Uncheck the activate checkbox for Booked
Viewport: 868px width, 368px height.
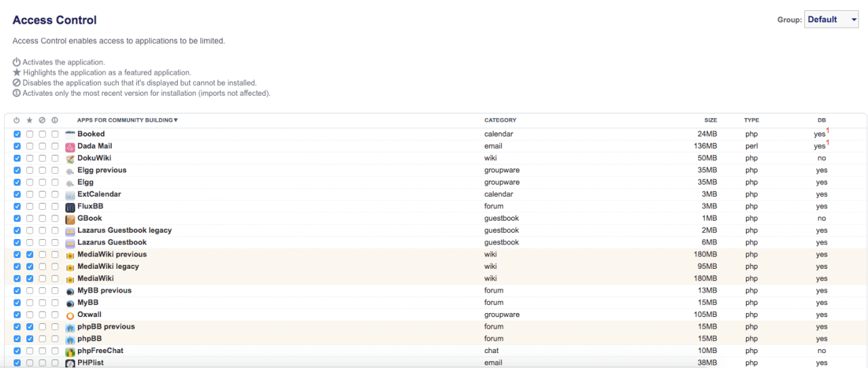click(17, 134)
